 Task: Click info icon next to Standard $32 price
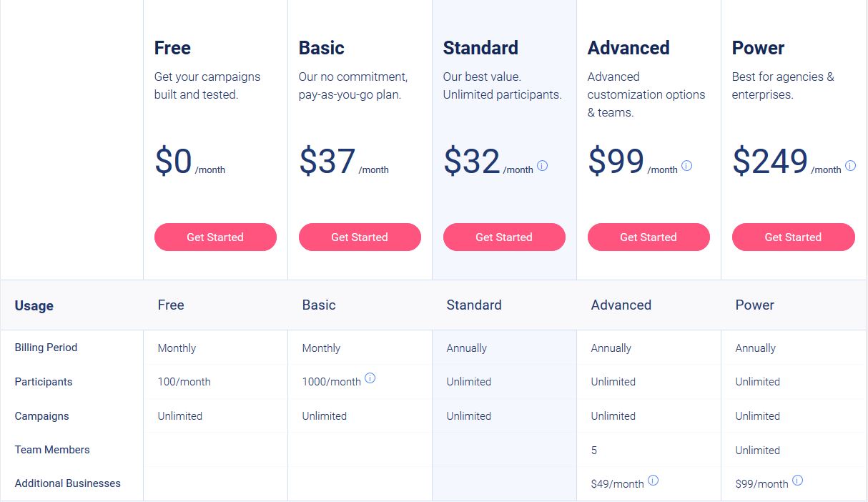tap(542, 166)
